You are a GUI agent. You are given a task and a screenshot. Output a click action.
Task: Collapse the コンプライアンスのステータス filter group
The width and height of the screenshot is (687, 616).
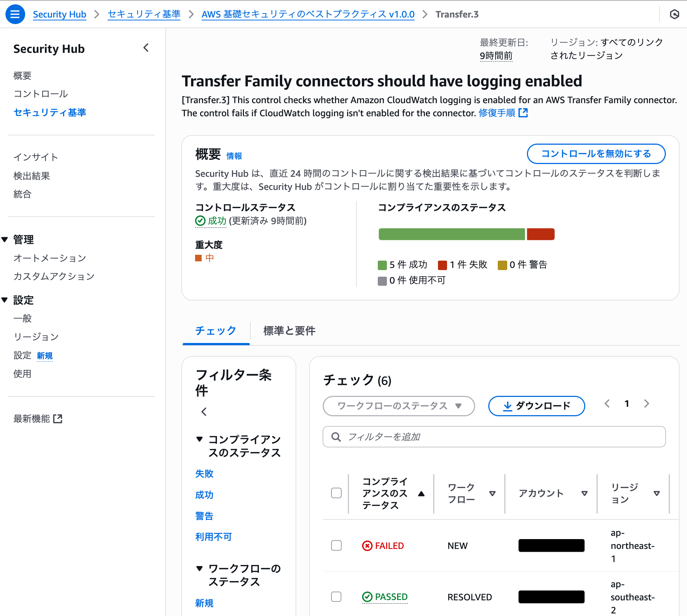(x=199, y=439)
